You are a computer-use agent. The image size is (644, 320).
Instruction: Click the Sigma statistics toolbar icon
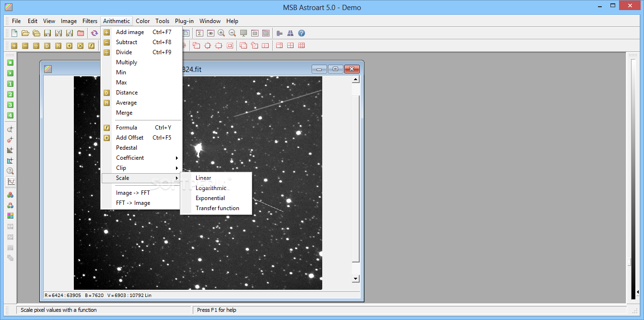pyautogui.click(x=199, y=33)
